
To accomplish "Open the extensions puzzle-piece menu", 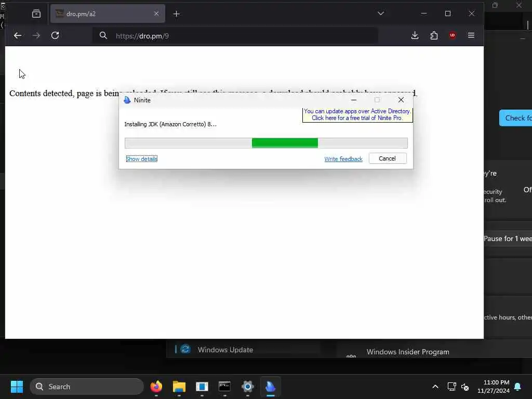I will (434, 36).
